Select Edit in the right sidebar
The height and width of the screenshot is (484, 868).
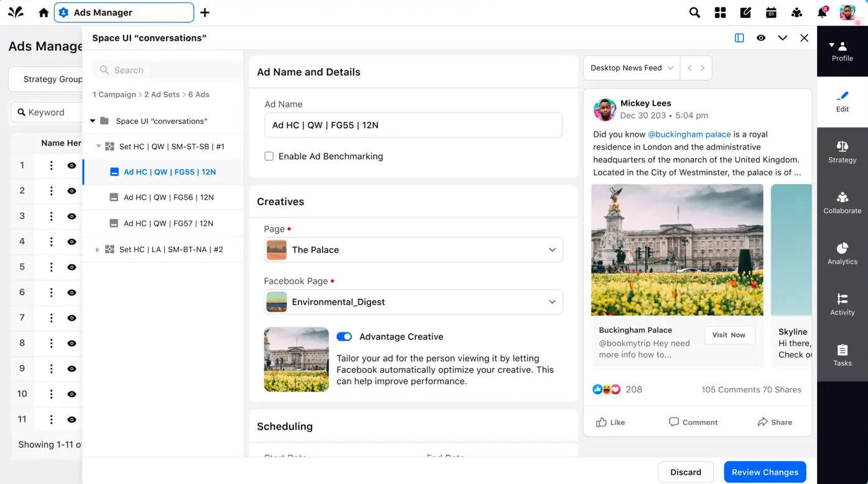pos(843,102)
